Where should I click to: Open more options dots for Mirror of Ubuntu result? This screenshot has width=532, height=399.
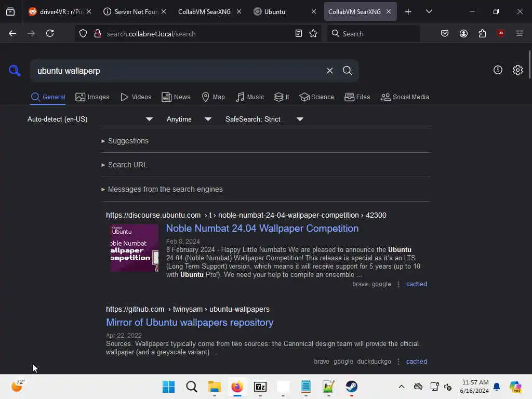(398, 362)
